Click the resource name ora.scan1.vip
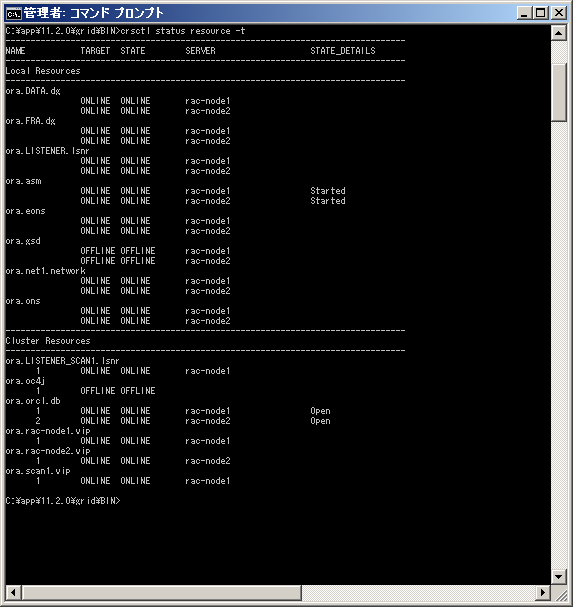Viewport: 573px width, 607px height. tap(38, 471)
